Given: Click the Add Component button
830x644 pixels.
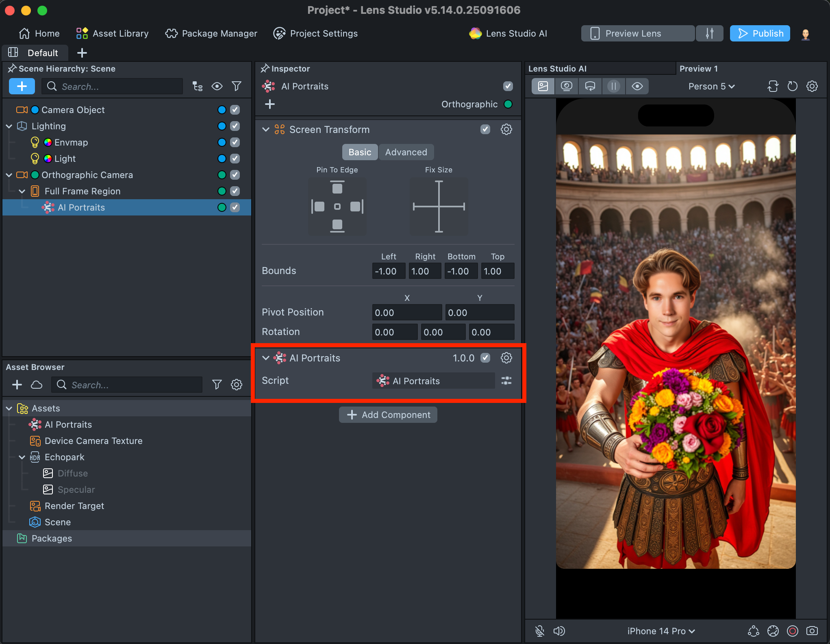Looking at the screenshot, I should click(x=388, y=415).
